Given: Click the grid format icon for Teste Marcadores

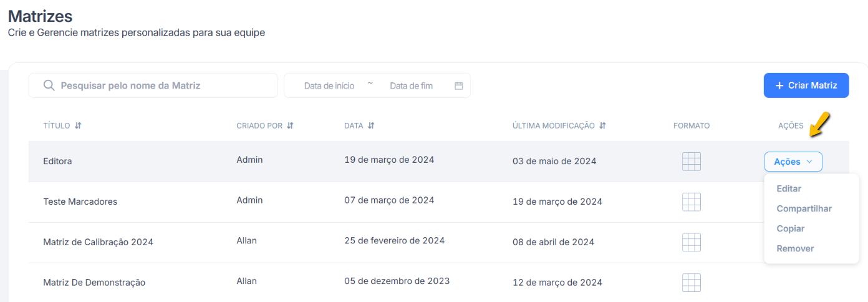Looking at the screenshot, I should coord(692,202).
